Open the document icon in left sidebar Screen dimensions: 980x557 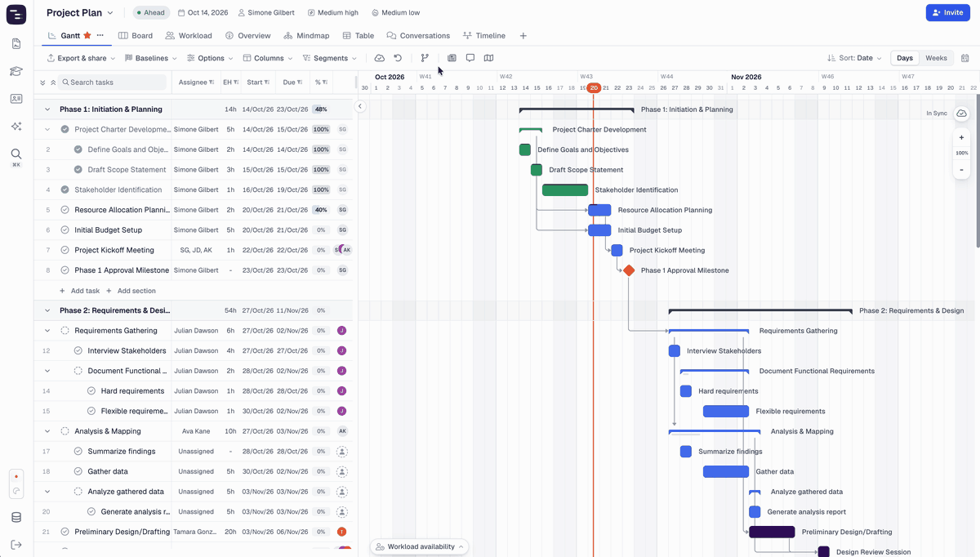(x=16, y=43)
